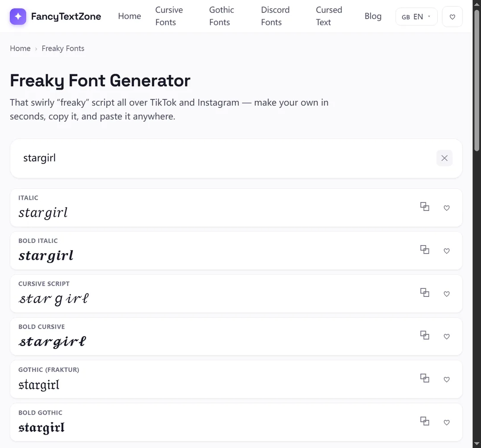Image resolution: width=481 pixels, height=448 pixels.
Task: Copy the Cursive Script stargirl text
Action: 424,292
